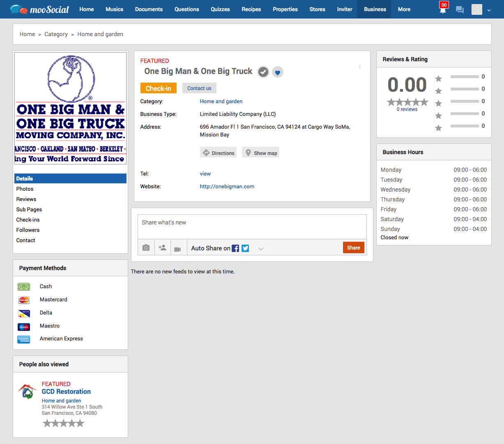Click the 0 reviews link
This screenshot has height=444, width=504.
pyautogui.click(x=407, y=109)
